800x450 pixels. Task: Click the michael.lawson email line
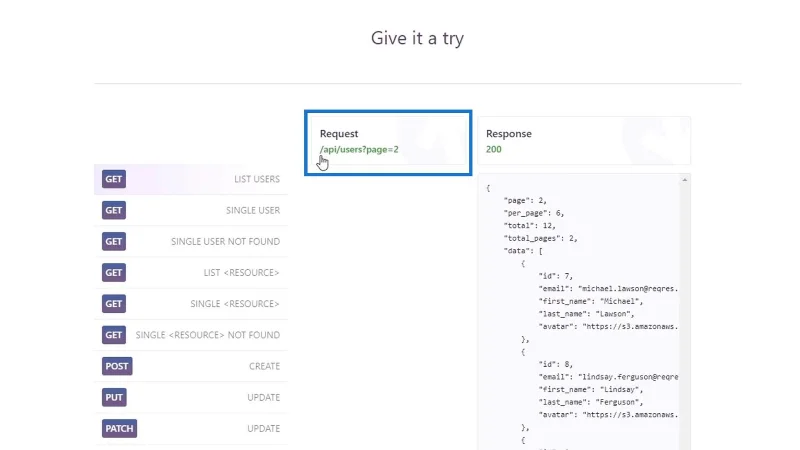608,289
